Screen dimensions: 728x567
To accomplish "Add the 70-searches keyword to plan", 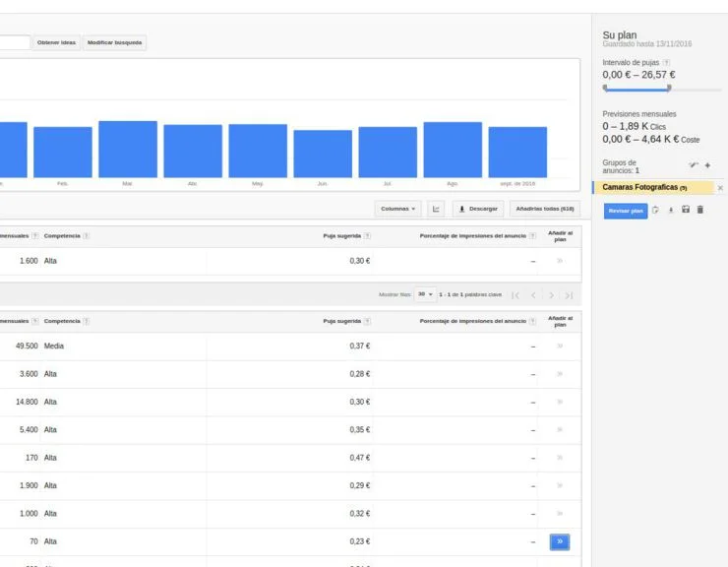I will [560, 541].
